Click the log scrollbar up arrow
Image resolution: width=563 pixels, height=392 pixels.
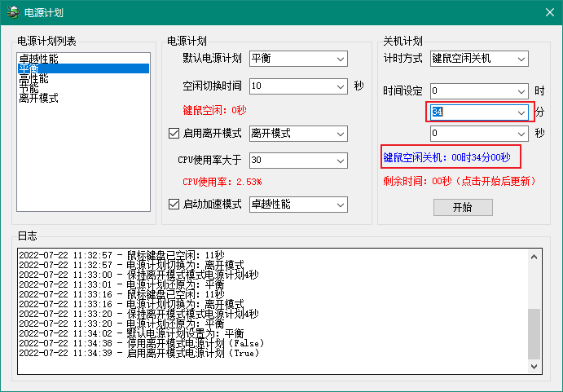point(534,257)
